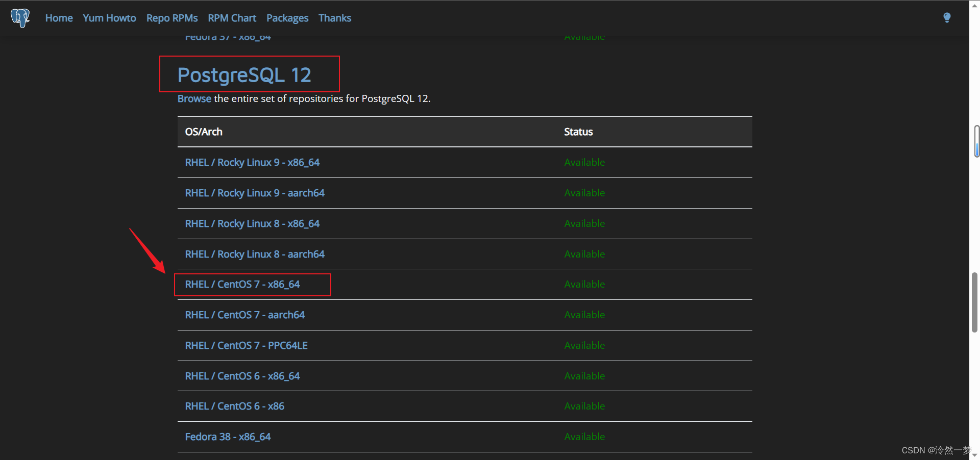Click Available status for CentOS 7 PPC64LE
The width and height of the screenshot is (980, 460).
pyautogui.click(x=584, y=345)
